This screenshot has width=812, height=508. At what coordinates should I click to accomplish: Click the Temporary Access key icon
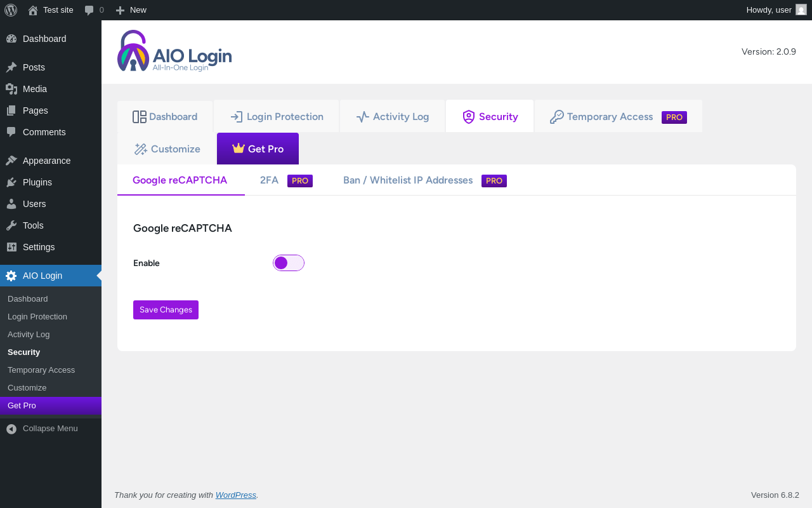point(556,117)
